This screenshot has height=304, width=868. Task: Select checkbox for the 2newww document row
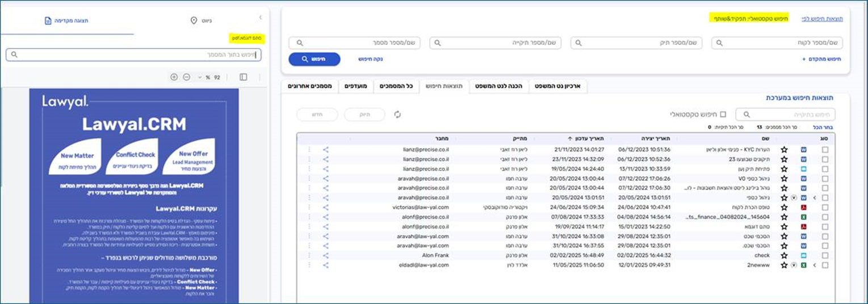click(825, 265)
